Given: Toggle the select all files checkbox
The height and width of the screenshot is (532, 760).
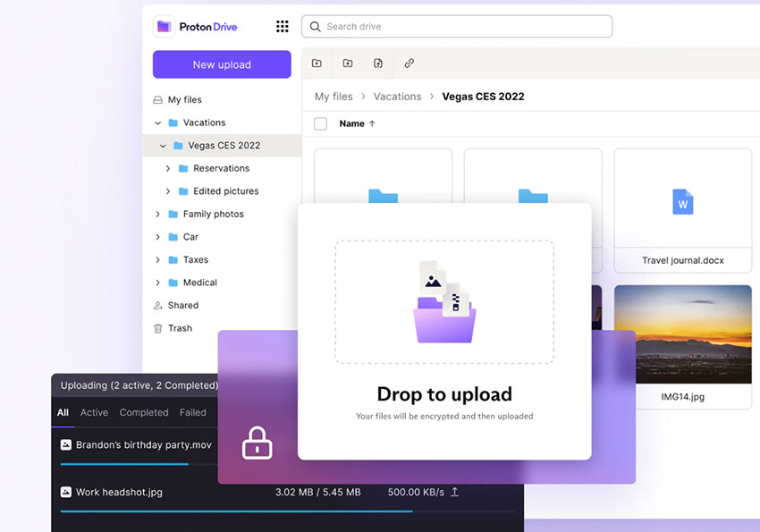Looking at the screenshot, I should click(321, 124).
